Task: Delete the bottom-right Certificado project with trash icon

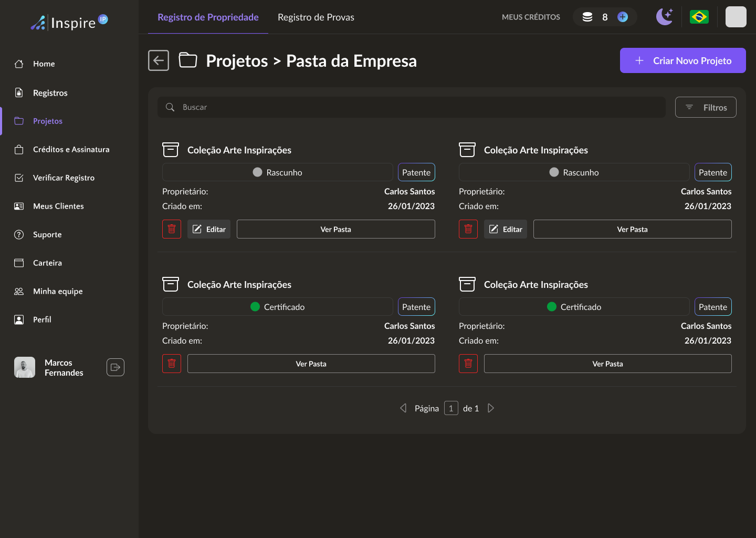Action: [468, 364]
